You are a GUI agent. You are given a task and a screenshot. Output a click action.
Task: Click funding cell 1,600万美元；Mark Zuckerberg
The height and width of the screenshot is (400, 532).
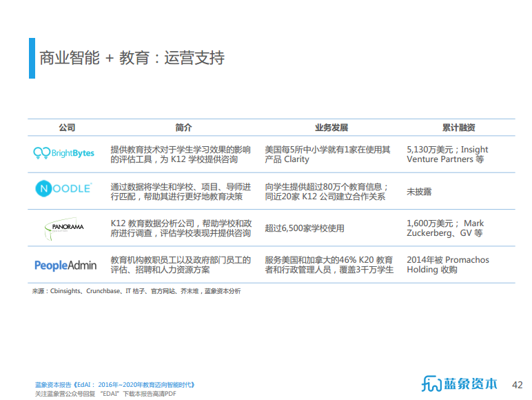click(445, 228)
